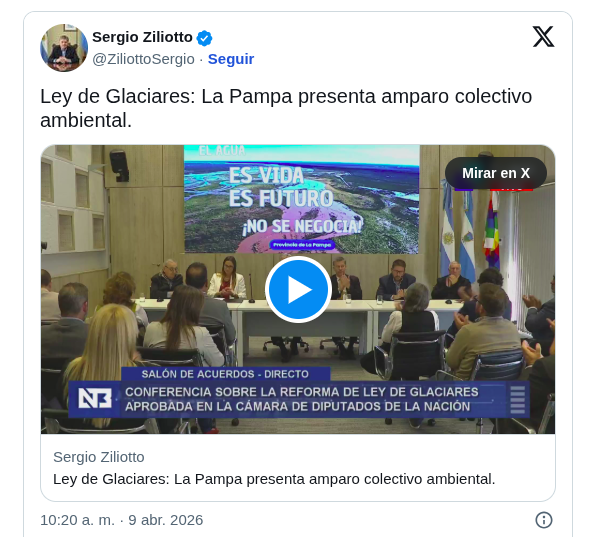The height and width of the screenshot is (537, 600).
Task: Click the video card caption text
Action: pos(274,479)
